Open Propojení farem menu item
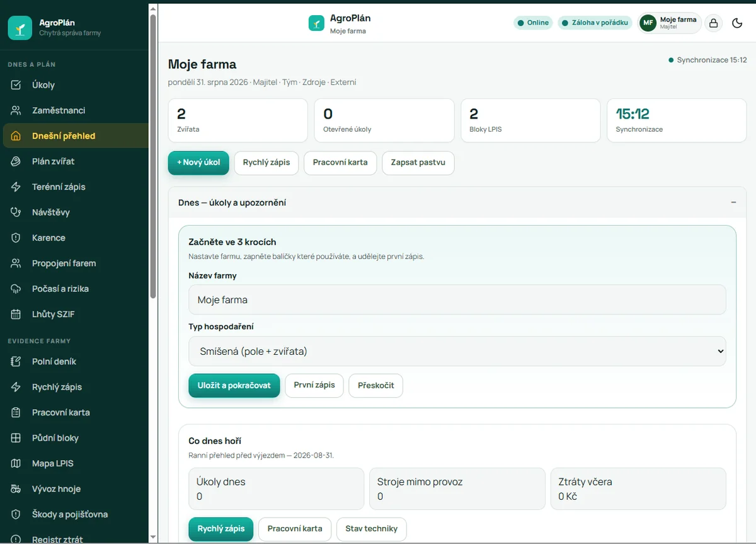The image size is (756, 544). [x=75, y=263]
